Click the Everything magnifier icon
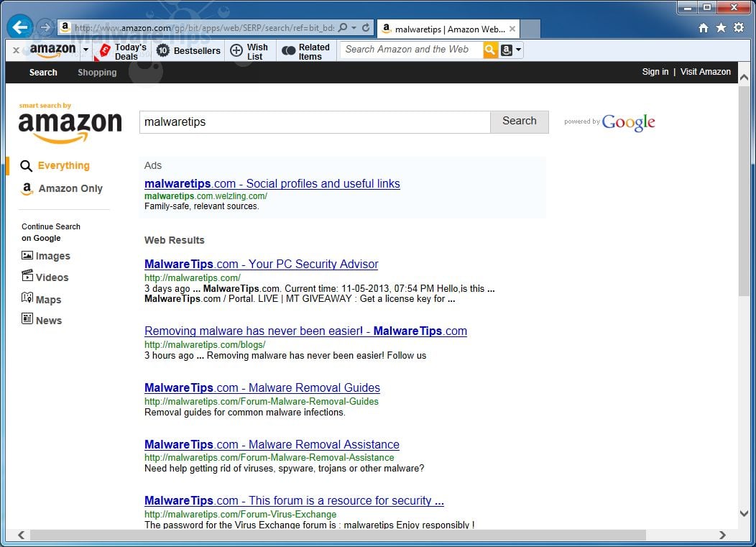Image resolution: width=756 pixels, height=547 pixels. (x=26, y=166)
